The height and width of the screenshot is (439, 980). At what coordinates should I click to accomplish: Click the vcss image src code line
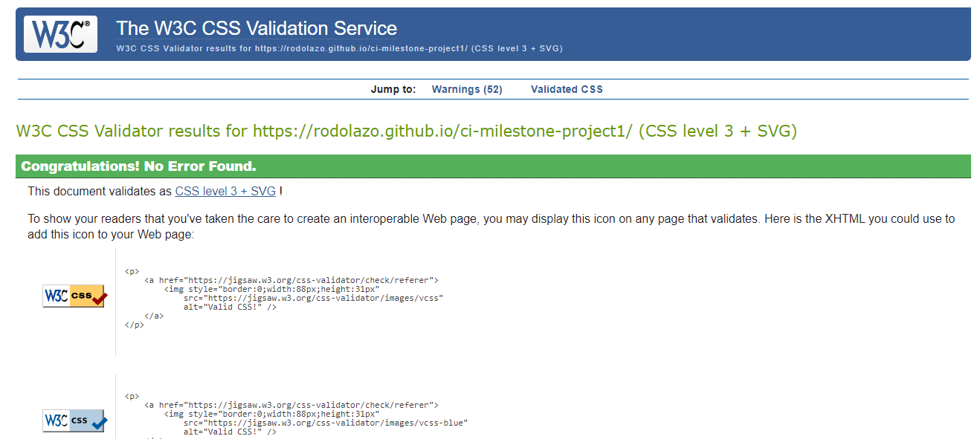[314, 298]
